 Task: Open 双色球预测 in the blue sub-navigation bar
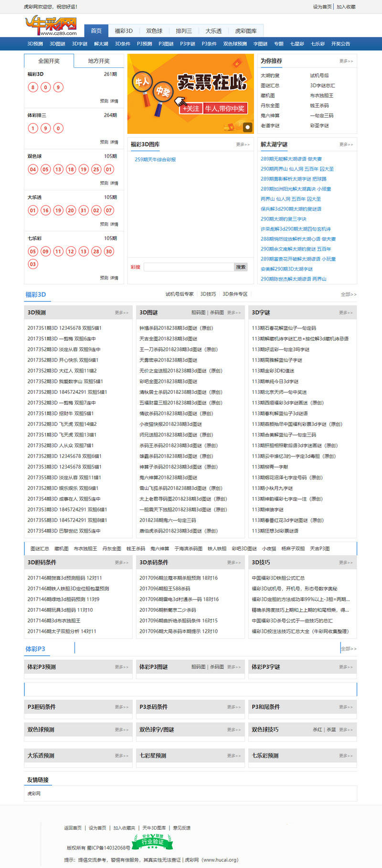coord(235,43)
